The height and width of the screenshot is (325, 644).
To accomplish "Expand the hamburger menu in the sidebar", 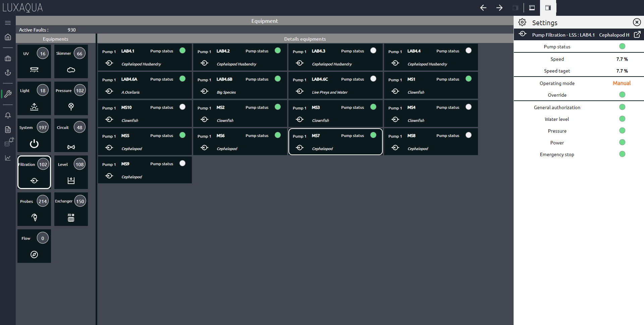I will click(8, 22).
